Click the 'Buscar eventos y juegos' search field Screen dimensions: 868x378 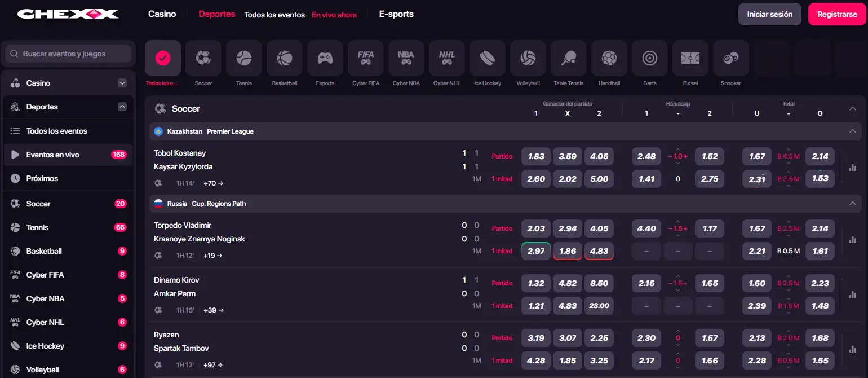[68, 54]
